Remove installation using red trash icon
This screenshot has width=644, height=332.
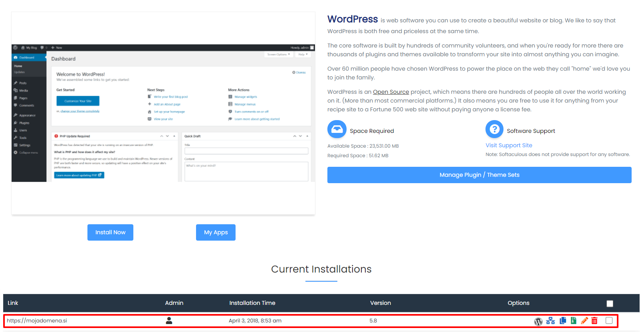click(x=594, y=320)
